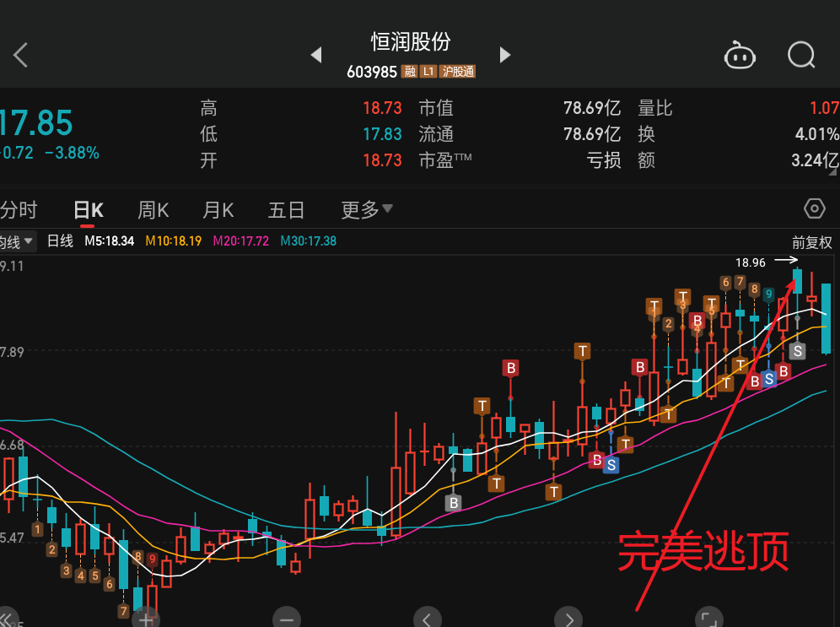Pan chart left with bottom arrow
The image size is (840, 627).
[x=427, y=619]
